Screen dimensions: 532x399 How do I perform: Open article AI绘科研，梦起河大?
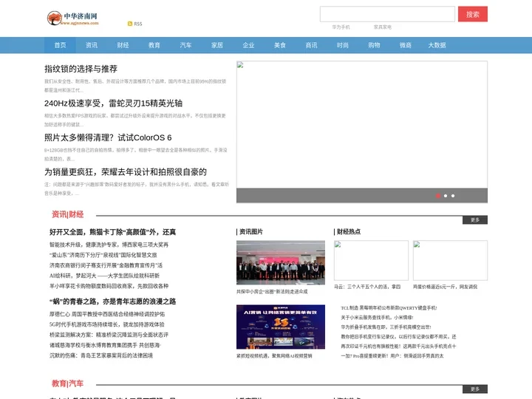point(104,276)
